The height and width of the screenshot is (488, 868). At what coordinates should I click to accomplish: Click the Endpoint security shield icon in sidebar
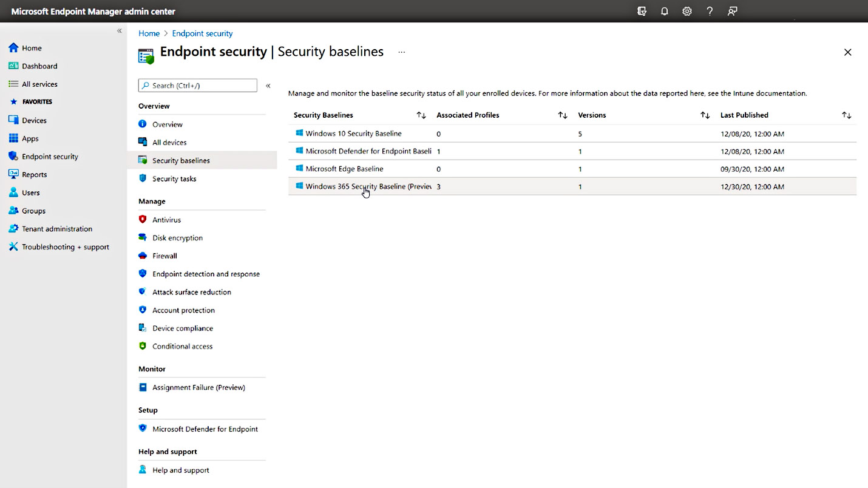13,156
